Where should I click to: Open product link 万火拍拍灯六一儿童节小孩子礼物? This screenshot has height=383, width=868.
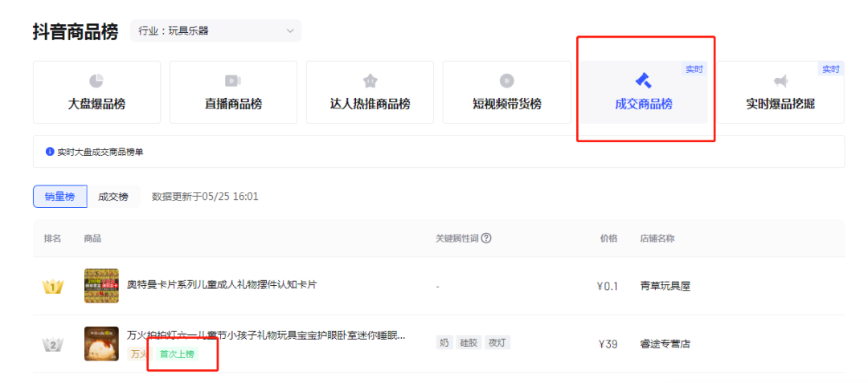(x=266, y=335)
